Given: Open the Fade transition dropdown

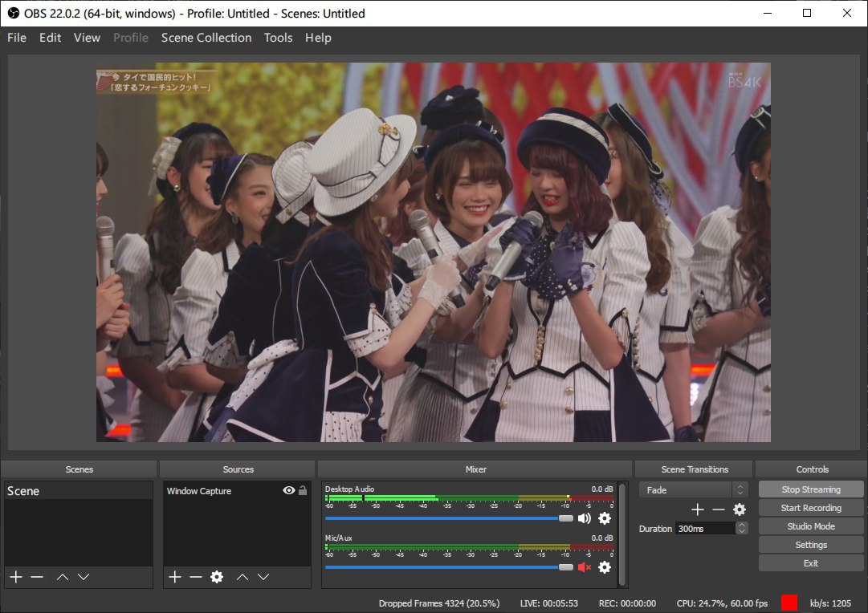Looking at the screenshot, I should [694, 489].
